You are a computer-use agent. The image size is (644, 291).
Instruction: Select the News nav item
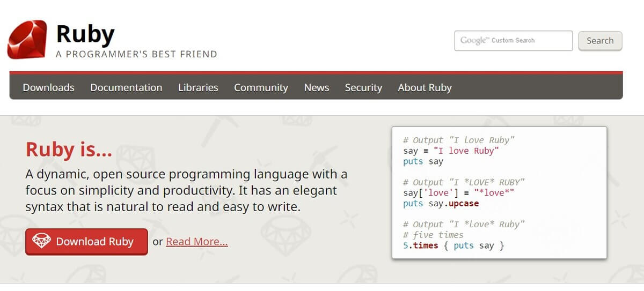(x=317, y=87)
